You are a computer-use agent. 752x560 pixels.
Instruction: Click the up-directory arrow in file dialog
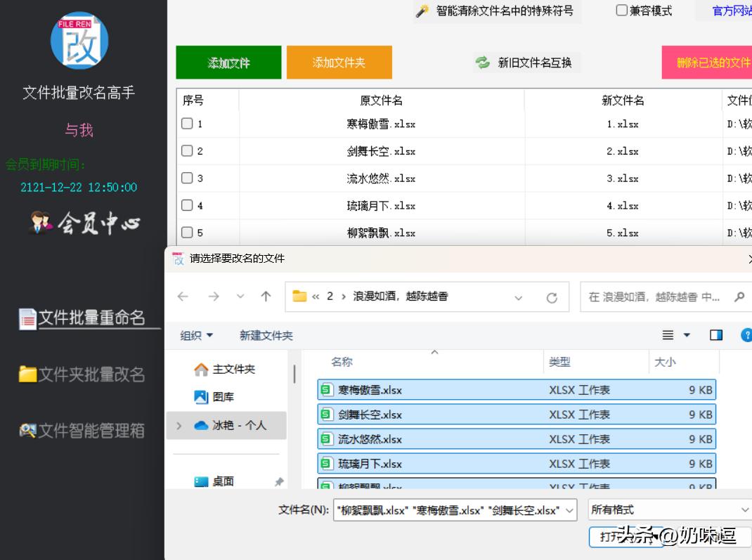click(266, 297)
